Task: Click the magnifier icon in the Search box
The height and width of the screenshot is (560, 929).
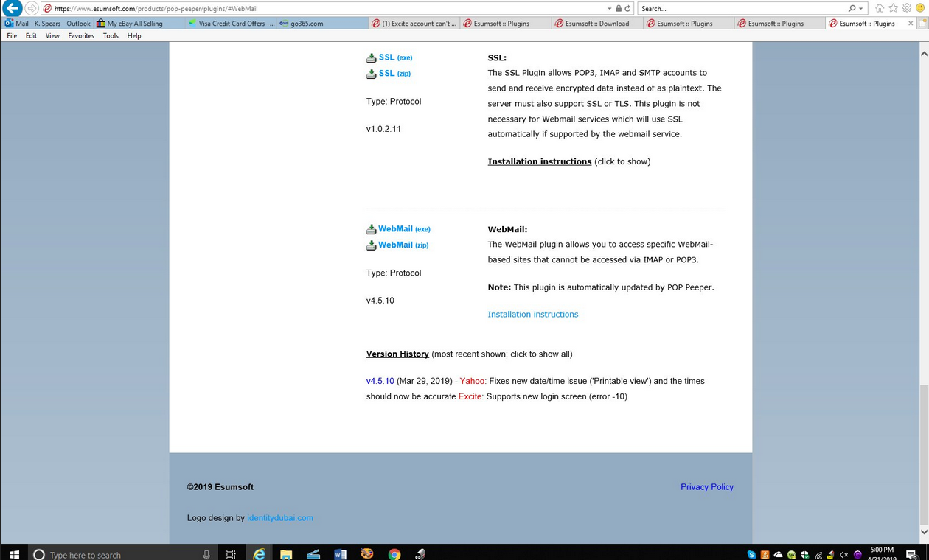Action: 852,8
